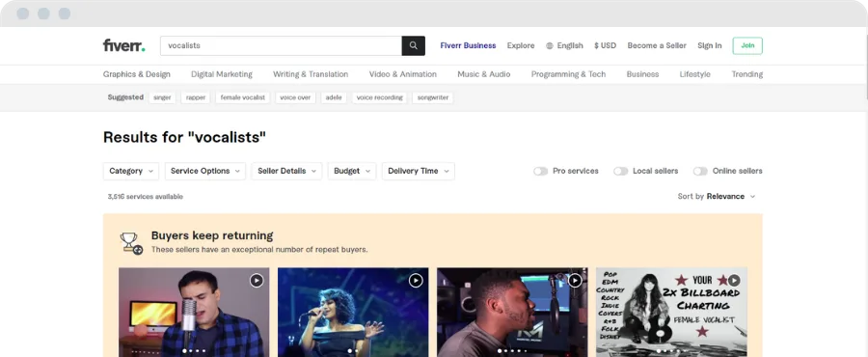Play the video of the woman singing on stage
868x357 pixels.
click(x=416, y=281)
